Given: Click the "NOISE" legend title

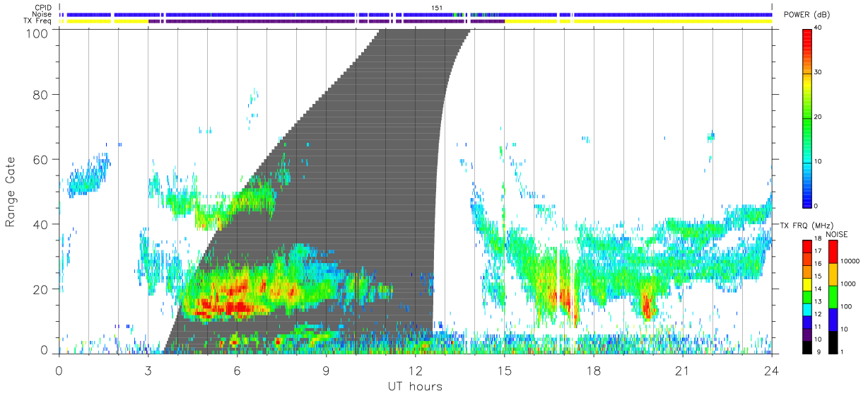Looking at the screenshot, I should coord(836,234).
